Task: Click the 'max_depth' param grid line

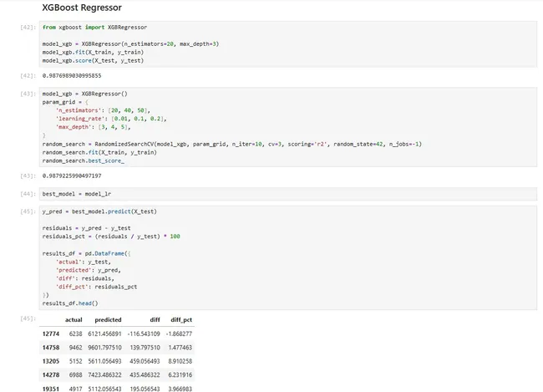Action: coord(94,127)
